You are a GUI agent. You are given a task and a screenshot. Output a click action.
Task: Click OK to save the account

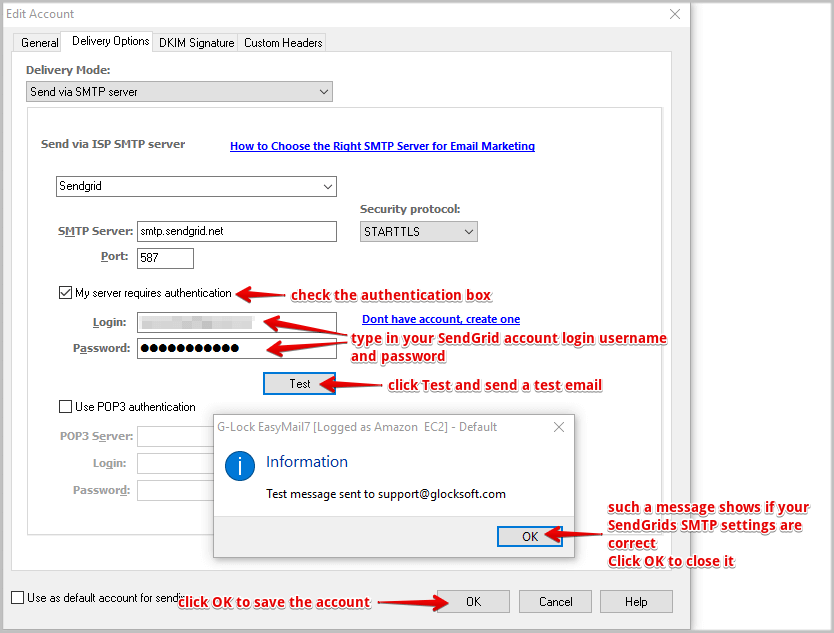click(x=472, y=601)
